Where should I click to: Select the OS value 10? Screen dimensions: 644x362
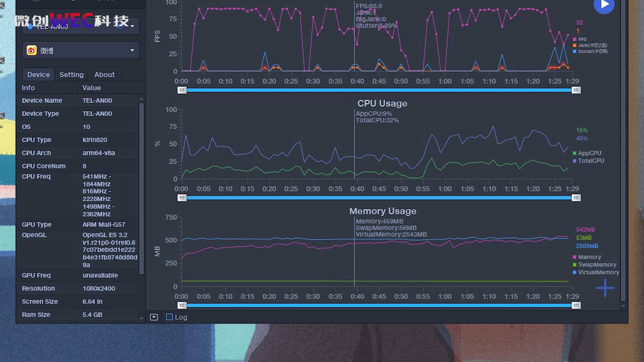(86, 127)
